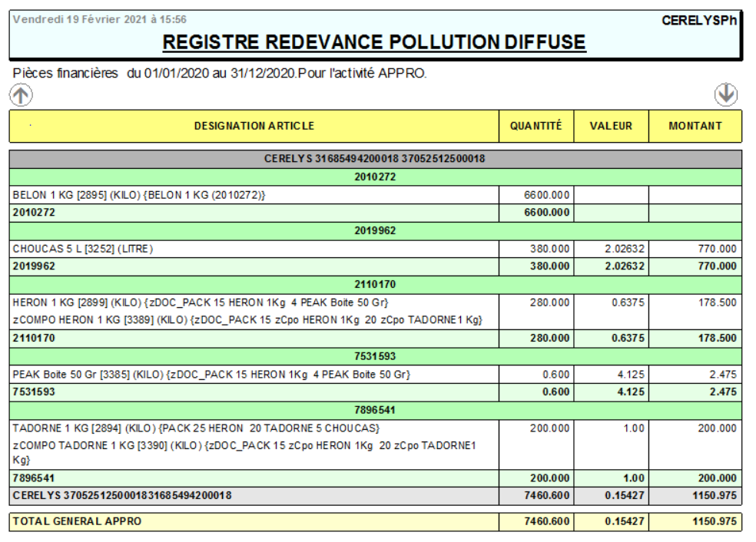Click the circled down arrow icon
The width and height of the screenshot is (756, 542).
coord(726,94)
